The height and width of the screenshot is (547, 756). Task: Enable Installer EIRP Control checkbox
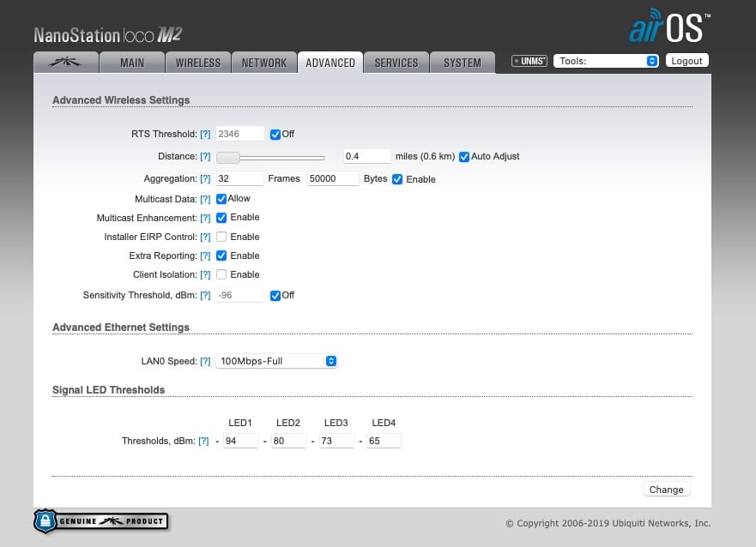pos(221,237)
